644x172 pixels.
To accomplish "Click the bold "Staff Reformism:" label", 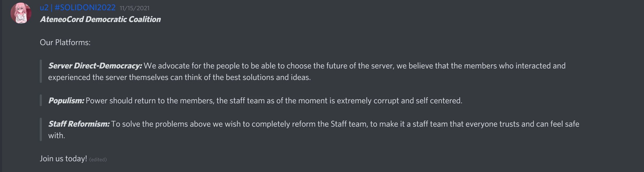I will coord(79,124).
